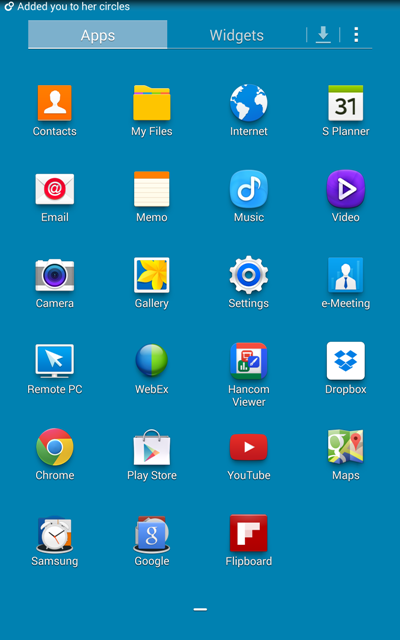Select the Apps tab

[x=98, y=35]
